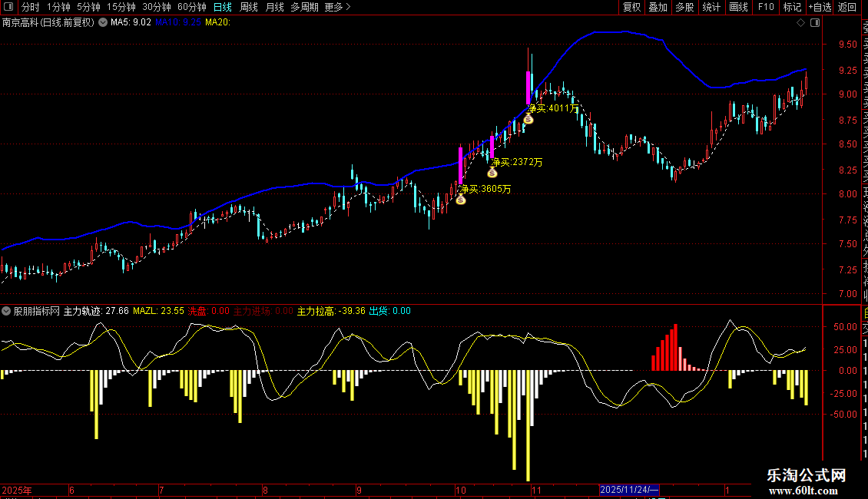
Task: Switch to 分时 intraday view
Action: [31, 7]
